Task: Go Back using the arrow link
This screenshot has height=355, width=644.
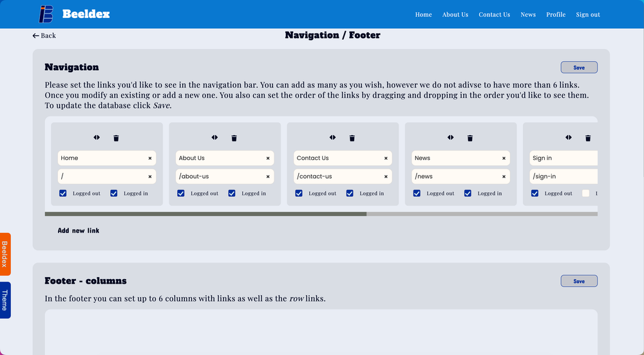Action: (44, 35)
